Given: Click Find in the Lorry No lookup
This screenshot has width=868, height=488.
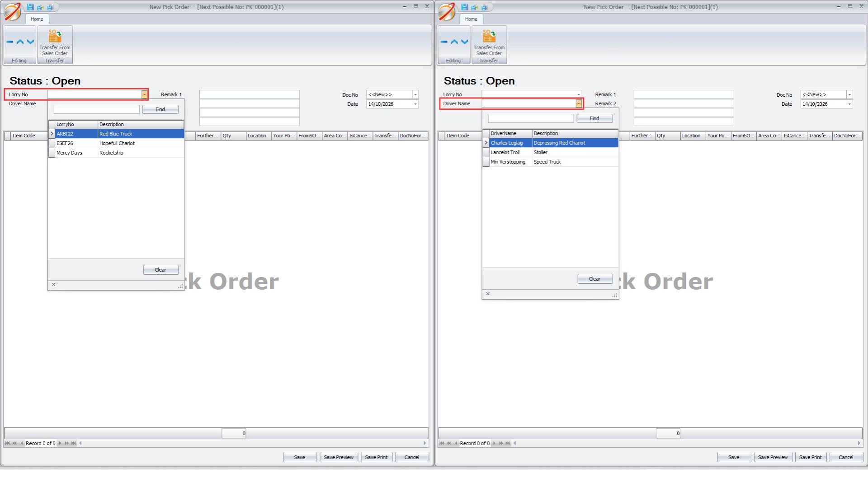Looking at the screenshot, I should tap(160, 109).
